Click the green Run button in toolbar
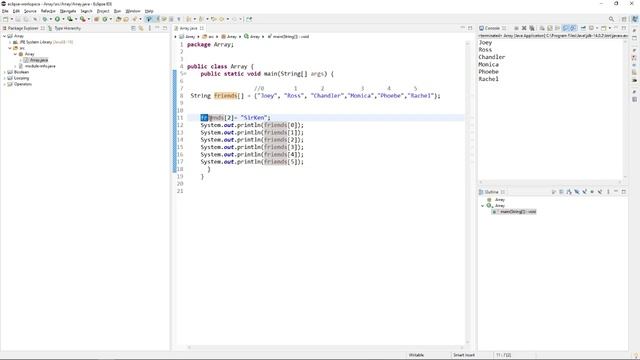The height and width of the screenshot is (360, 640). tap(58, 19)
